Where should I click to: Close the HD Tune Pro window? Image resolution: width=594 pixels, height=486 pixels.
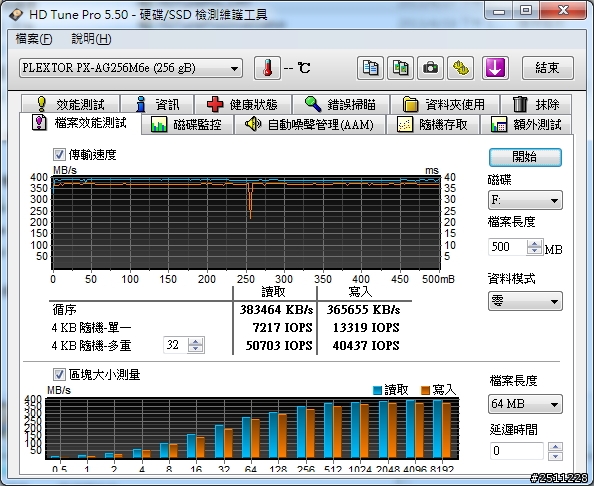pyautogui.click(x=563, y=11)
